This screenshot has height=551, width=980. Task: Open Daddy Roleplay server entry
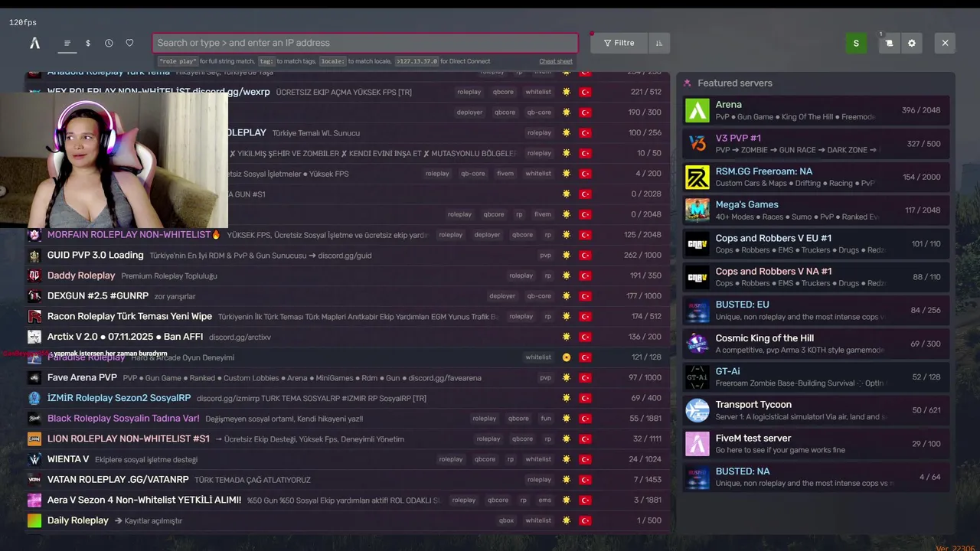click(348, 275)
